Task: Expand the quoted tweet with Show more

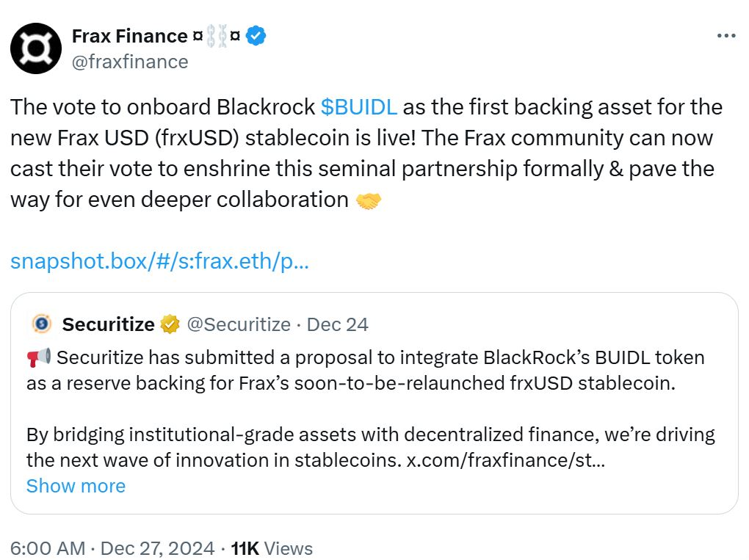Action: [x=76, y=486]
